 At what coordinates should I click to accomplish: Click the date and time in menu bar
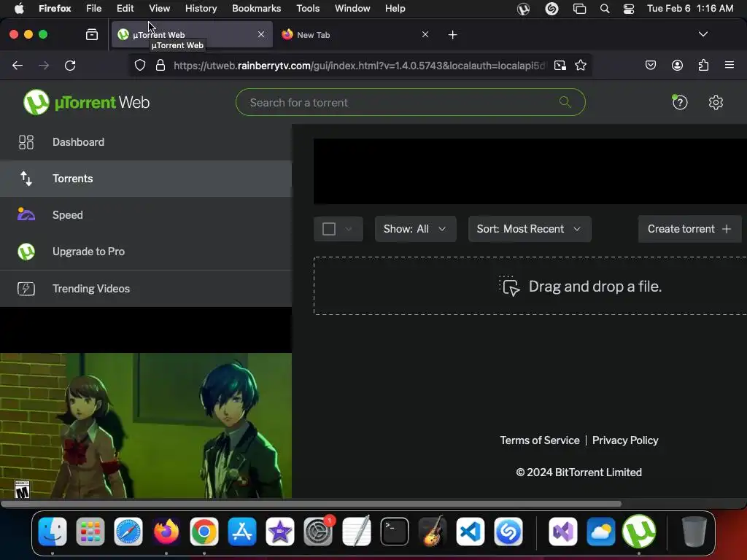tap(690, 9)
